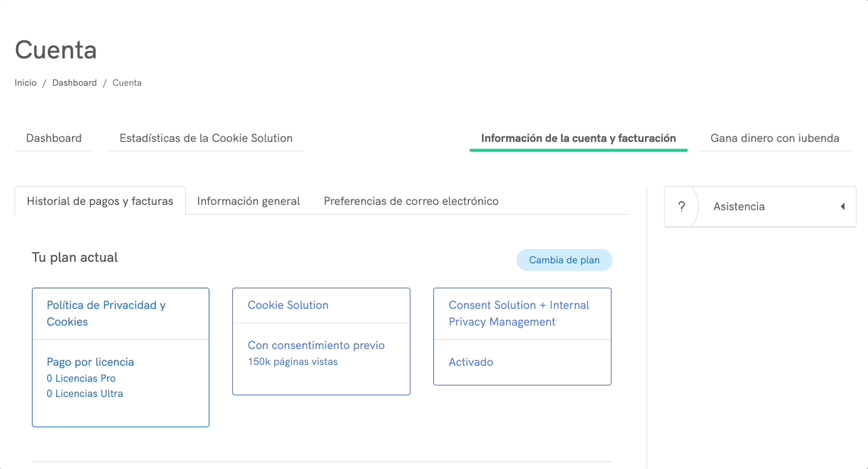Click the Activado status in Consent card

(x=470, y=362)
